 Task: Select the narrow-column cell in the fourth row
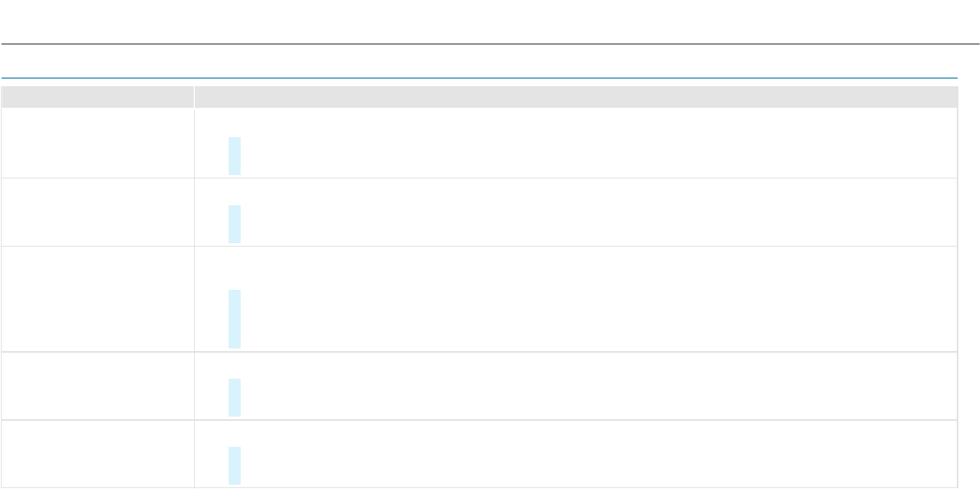[x=97, y=386]
